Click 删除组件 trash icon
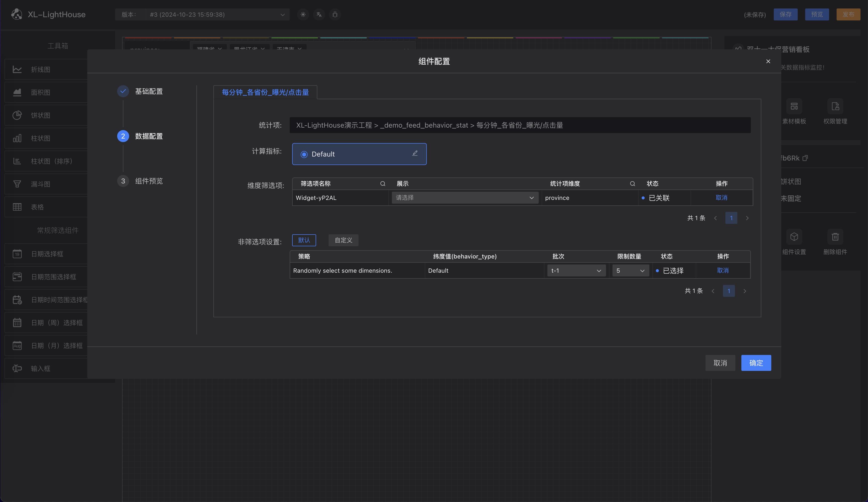868x502 pixels. click(x=835, y=237)
